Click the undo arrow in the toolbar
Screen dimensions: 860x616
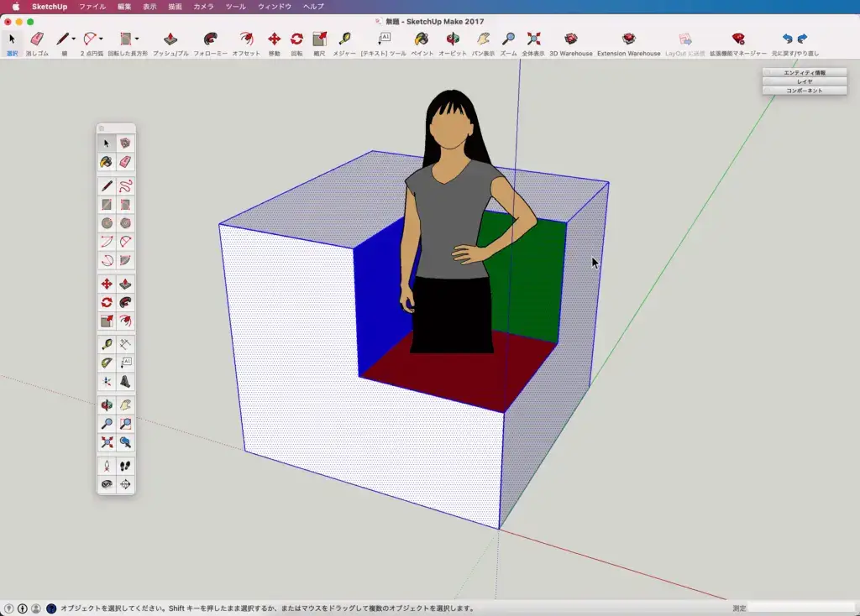[x=787, y=39]
